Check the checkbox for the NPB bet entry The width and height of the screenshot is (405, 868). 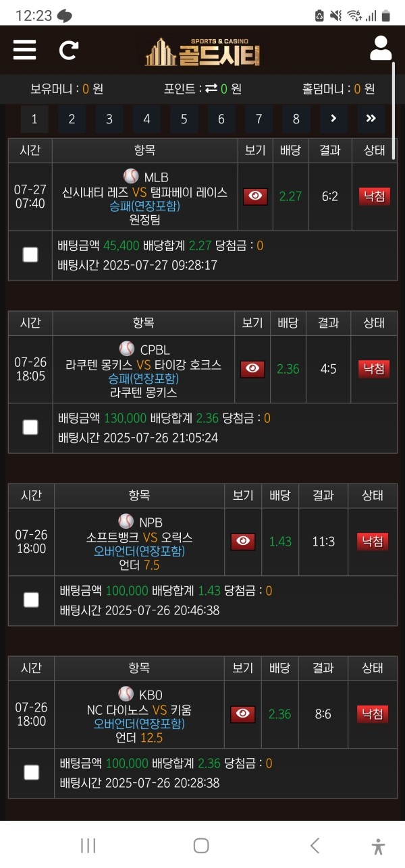pyautogui.click(x=30, y=600)
